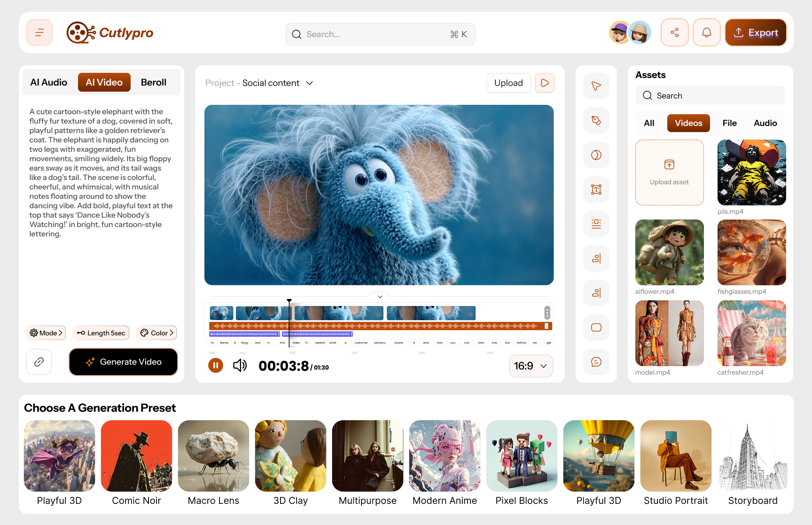
Task: Click the shape/rectangle tool in the toolbar
Action: [596, 327]
